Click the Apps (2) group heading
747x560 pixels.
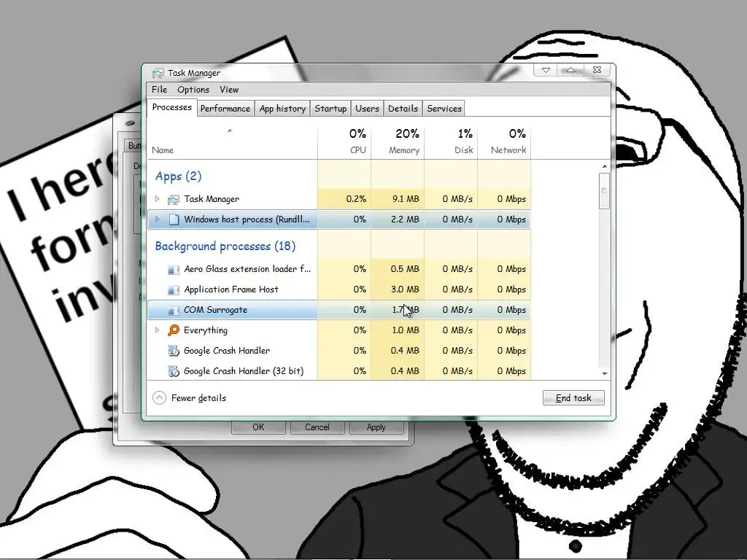[178, 176]
